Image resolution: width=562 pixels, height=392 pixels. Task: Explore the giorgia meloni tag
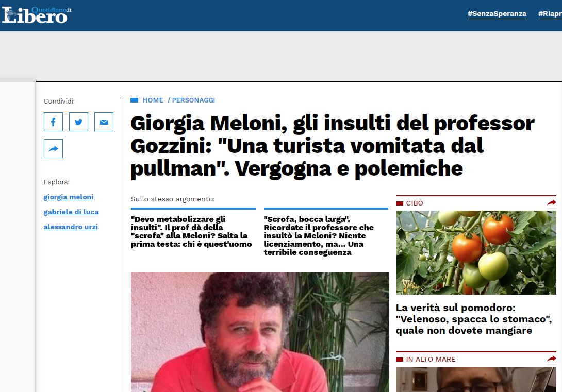pos(69,197)
